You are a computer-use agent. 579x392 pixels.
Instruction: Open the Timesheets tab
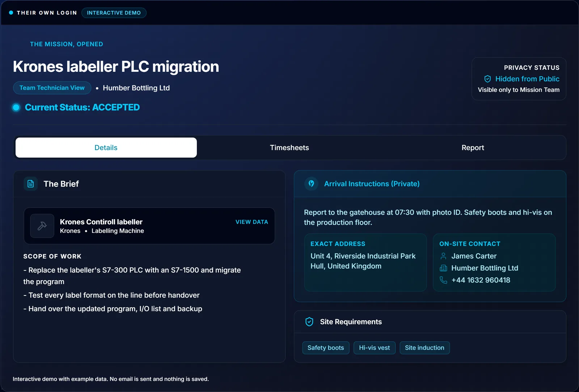[x=289, y=148]
